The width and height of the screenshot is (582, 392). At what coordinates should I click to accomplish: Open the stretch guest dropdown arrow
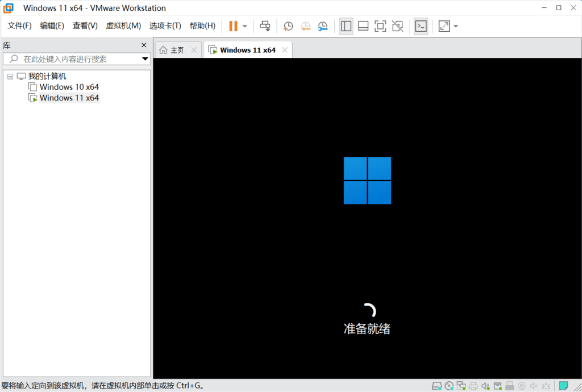click(456, 26)
